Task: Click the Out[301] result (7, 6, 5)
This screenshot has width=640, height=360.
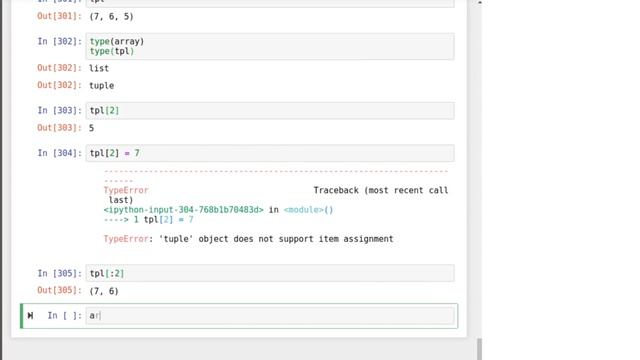Action: [x=111, y=17]
